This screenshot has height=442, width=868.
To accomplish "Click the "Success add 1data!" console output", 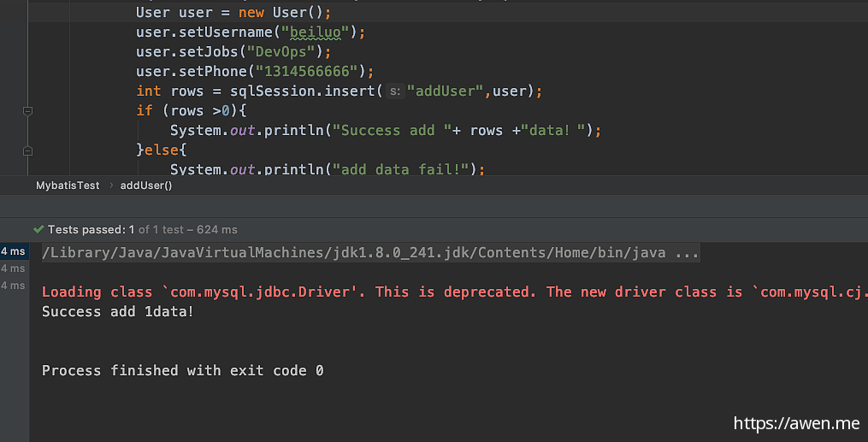I will click(118, 311).
